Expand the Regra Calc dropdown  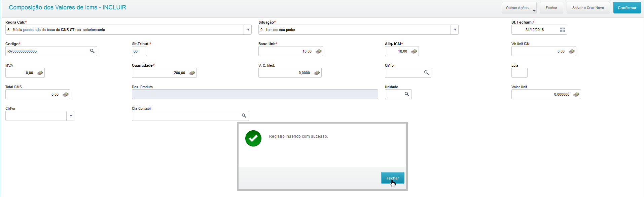click(x=248, y=30)
